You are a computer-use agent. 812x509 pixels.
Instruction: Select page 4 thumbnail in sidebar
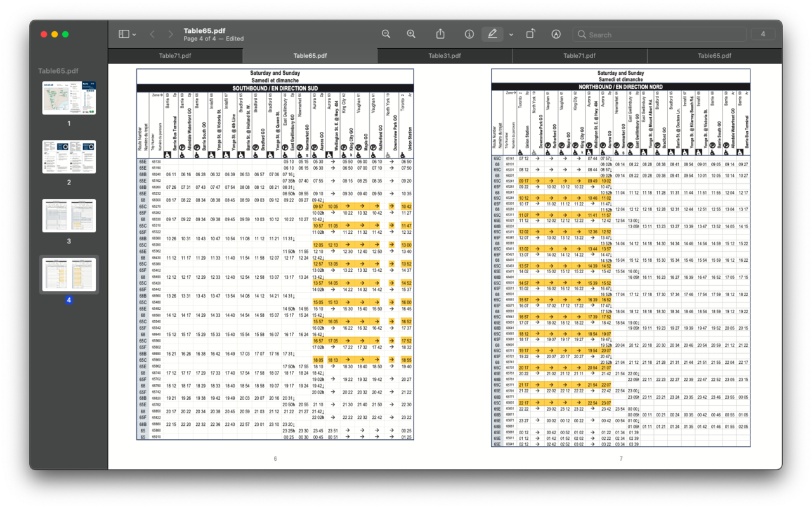click(69, 274)
